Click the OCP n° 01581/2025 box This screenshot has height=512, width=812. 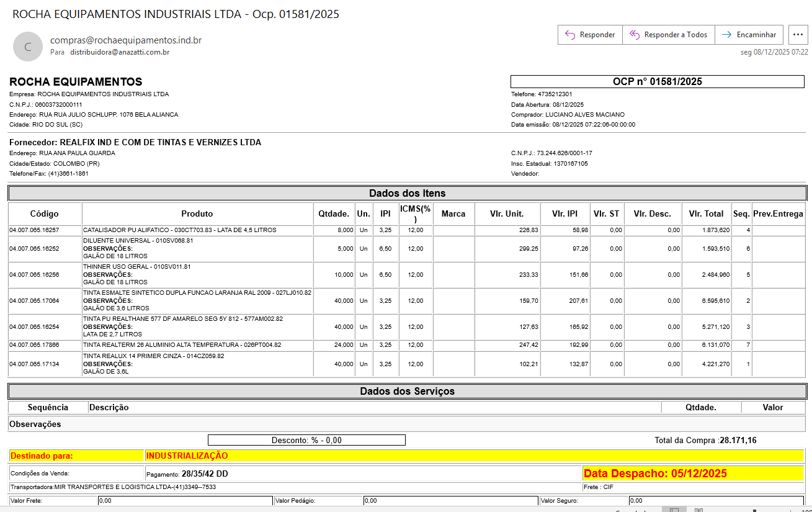[657, 81]
